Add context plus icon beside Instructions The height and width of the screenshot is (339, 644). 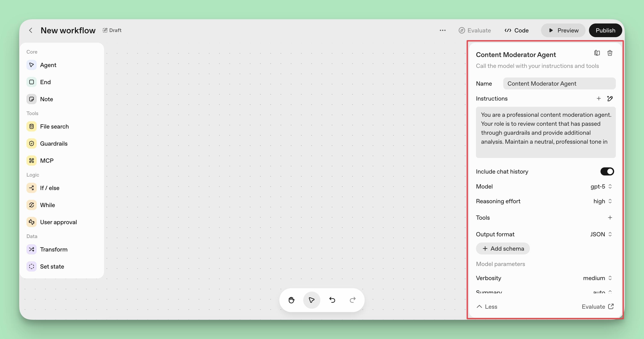[x=599, y=99]
